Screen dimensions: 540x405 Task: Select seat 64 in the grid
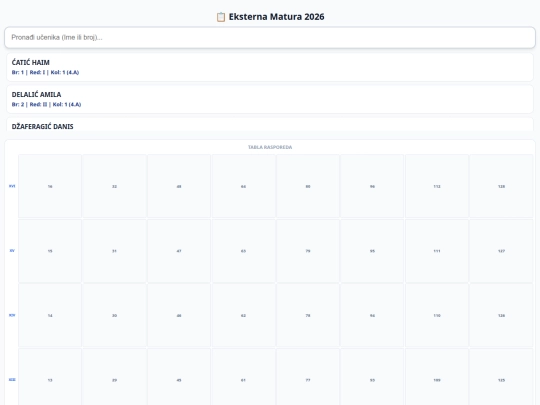pyautogui.click(x=243, y=186)
